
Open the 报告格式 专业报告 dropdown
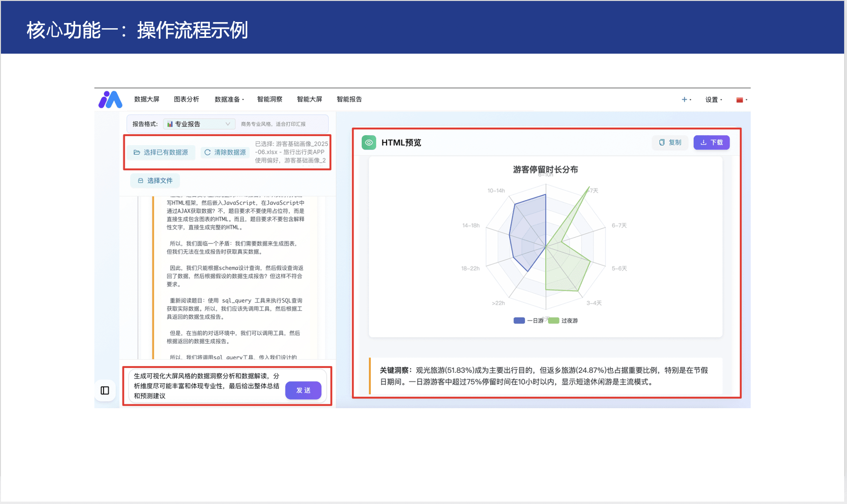[x=199, y=124]
